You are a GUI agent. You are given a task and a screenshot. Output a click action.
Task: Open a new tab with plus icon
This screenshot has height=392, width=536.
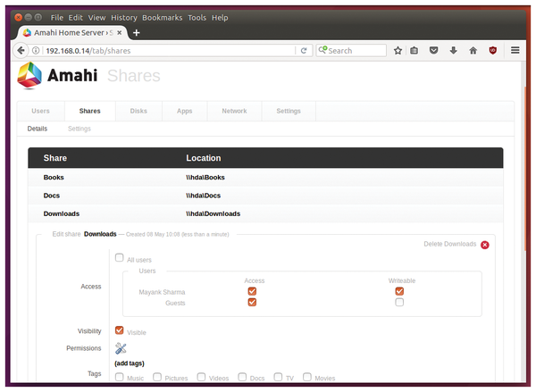137,33
